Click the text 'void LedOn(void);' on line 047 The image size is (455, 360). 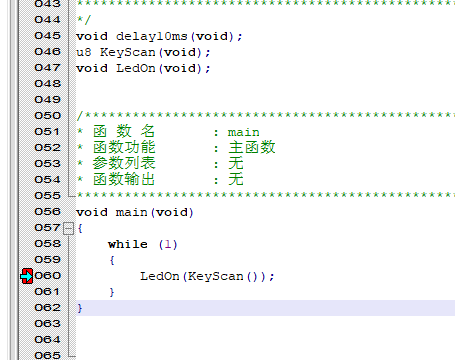click(143, 68)
